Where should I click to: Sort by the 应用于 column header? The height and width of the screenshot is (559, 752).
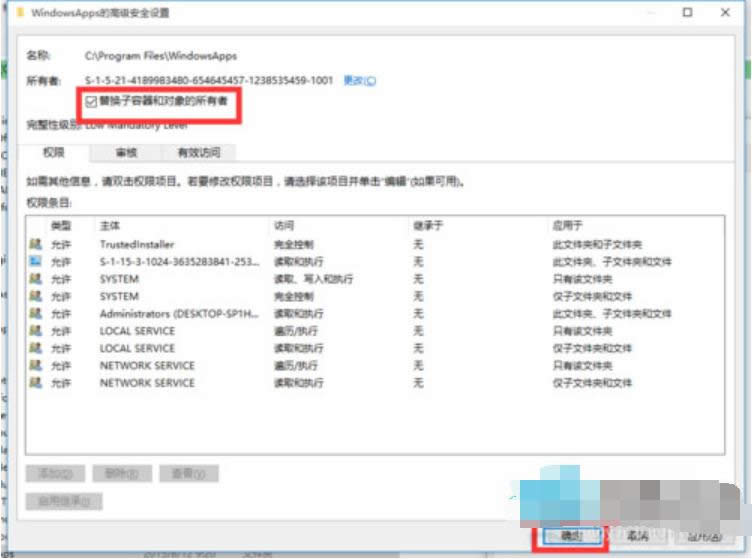[567, 225]
